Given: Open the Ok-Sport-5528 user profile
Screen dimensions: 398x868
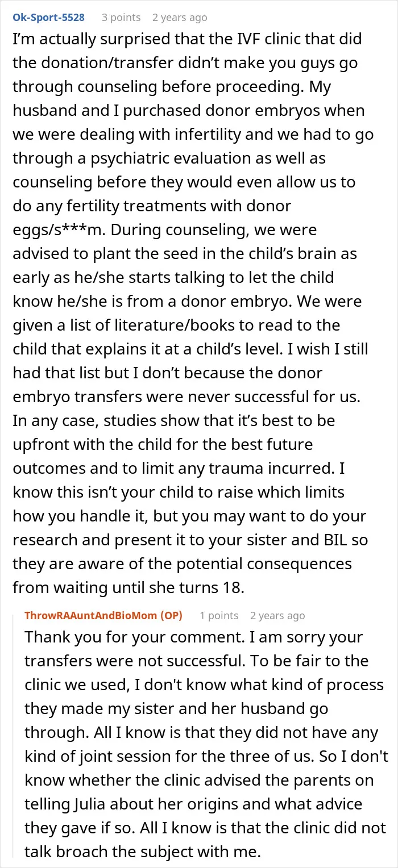Looking at the screenshot, I should click(x=49, y=17).
